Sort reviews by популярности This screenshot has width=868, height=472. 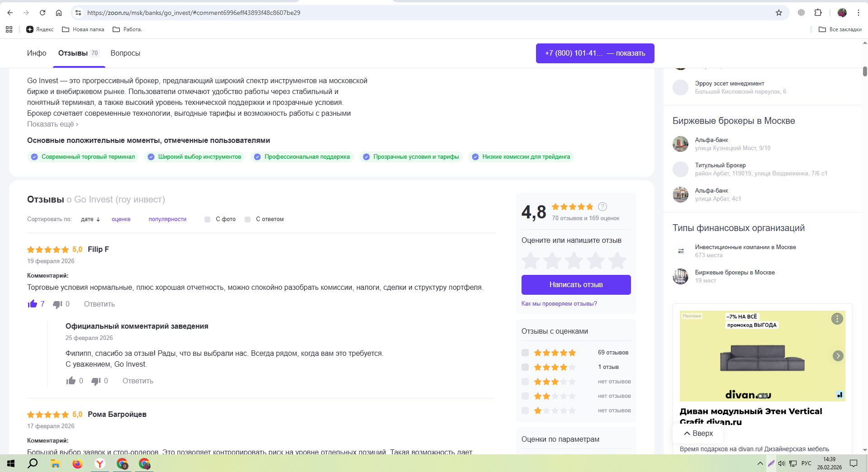click(x=167, y=219)
